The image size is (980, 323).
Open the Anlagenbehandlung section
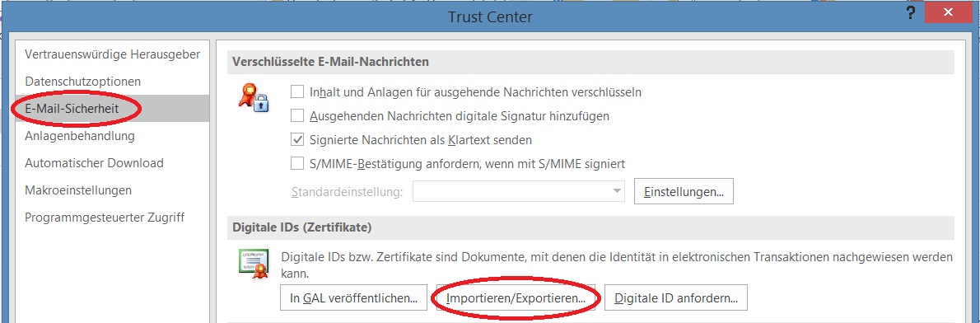click(x=79, y=136)
